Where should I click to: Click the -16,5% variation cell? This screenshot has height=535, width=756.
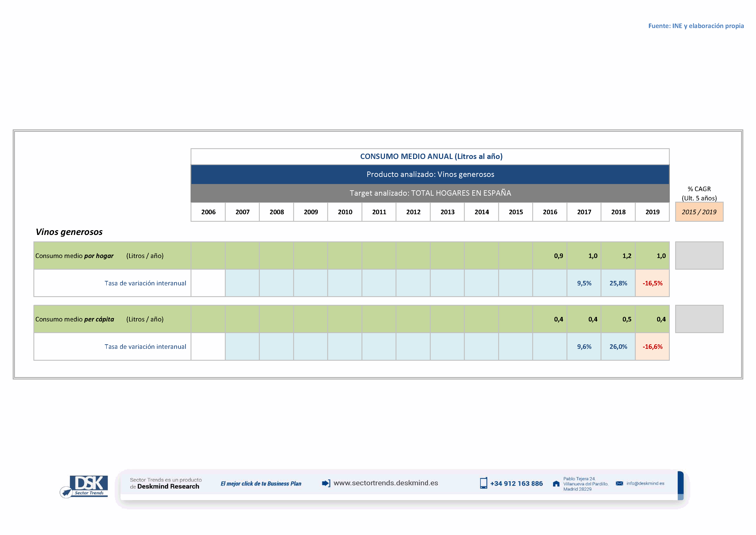tap(652, 283)
